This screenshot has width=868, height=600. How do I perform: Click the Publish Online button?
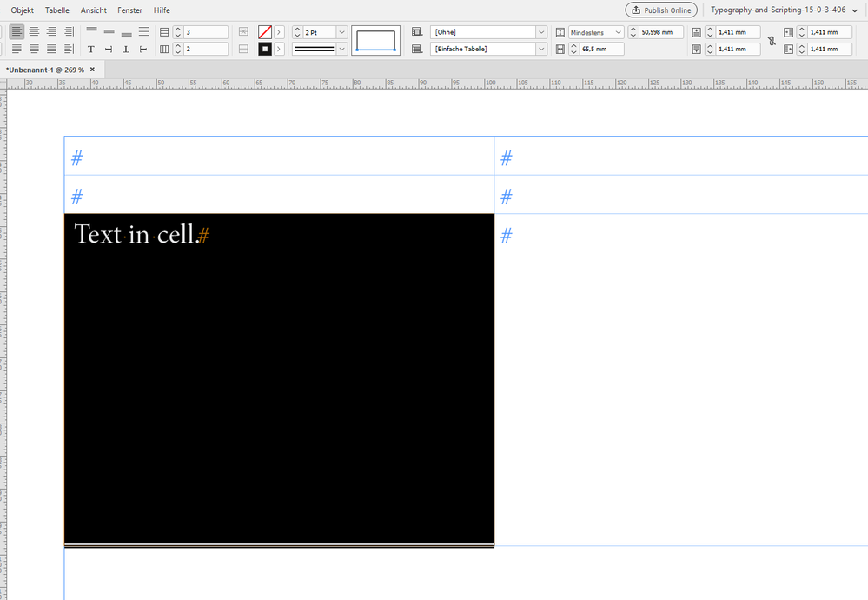[660, 10]
